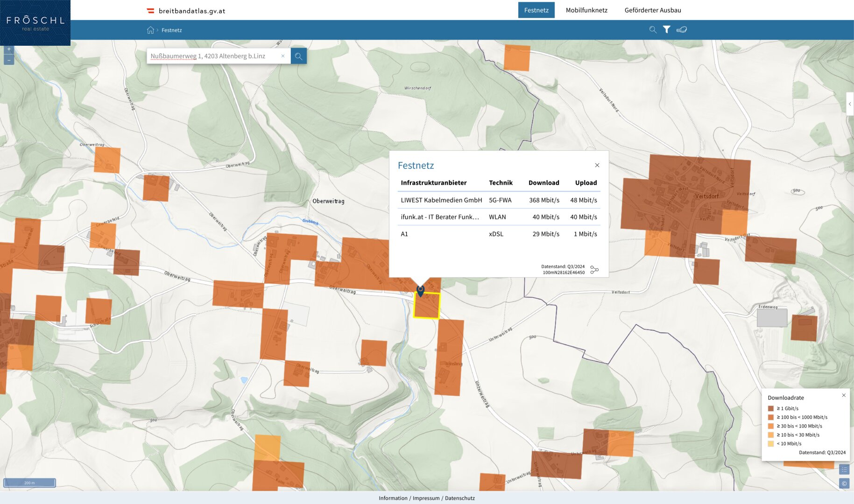Click into the address search text field

point(212,56)
